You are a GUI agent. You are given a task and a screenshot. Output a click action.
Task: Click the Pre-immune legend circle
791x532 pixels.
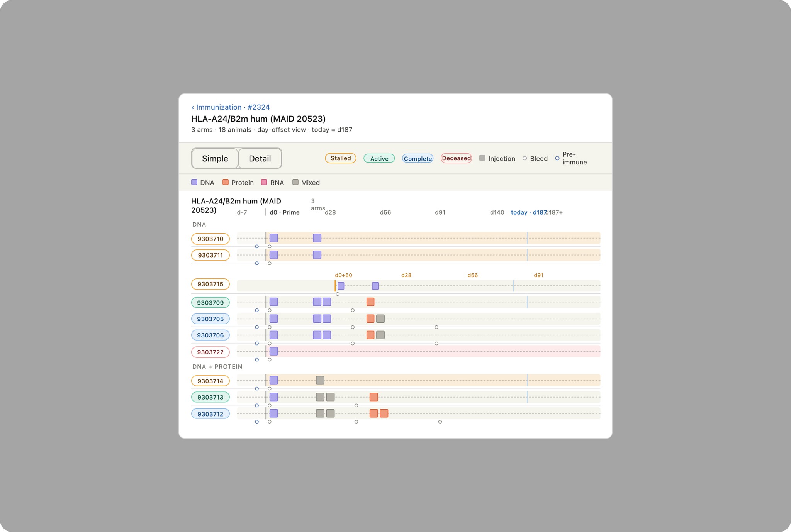[x=557, y=158]
